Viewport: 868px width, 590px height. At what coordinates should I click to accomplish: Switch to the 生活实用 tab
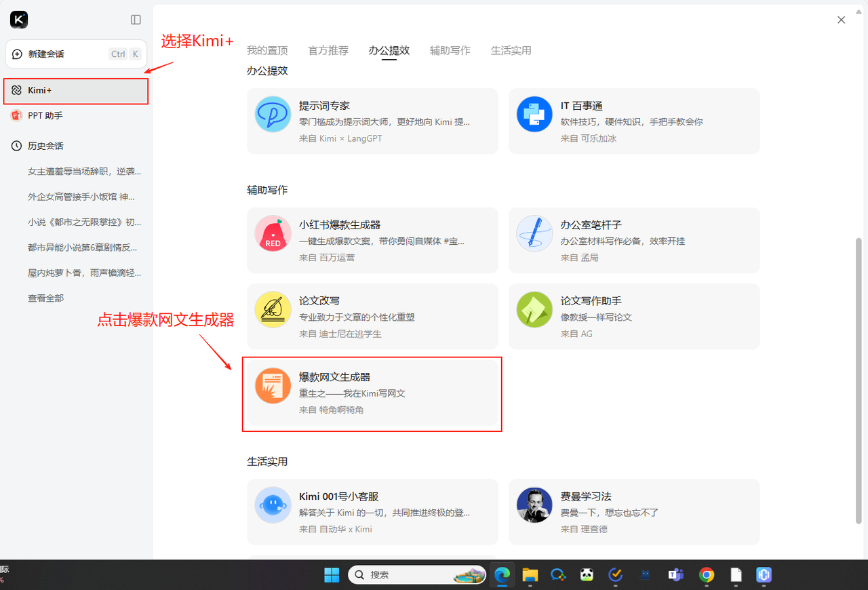click(511, 51)
